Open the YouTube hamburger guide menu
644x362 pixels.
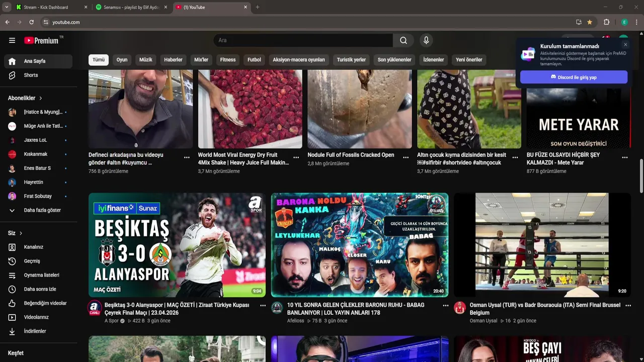12,40
